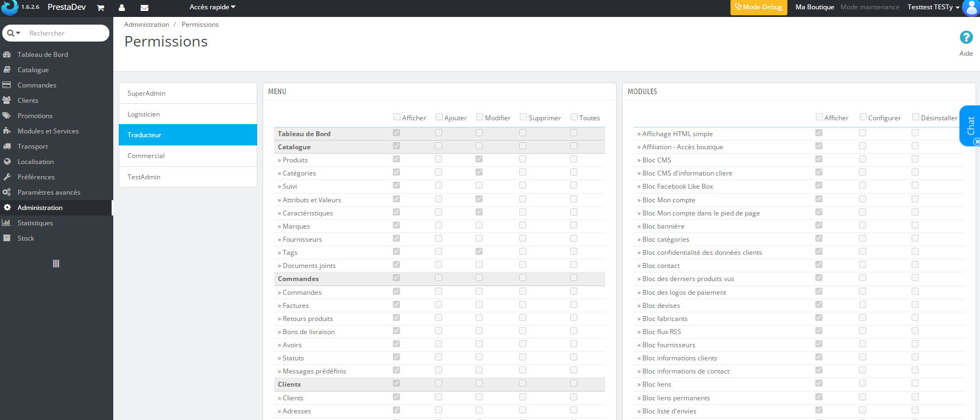Click the 'Bloc Facebook Like Box' module text
Viewport: 980px width, 420px height.
677,186
